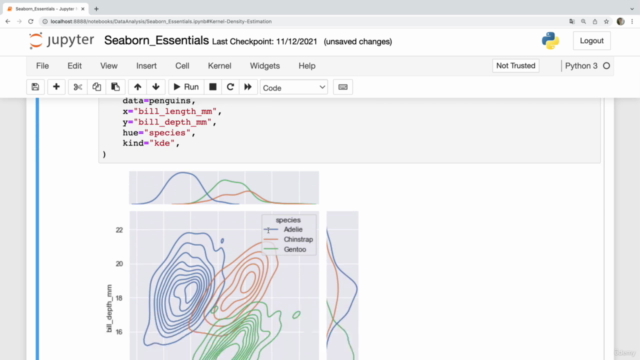The width and height of the screenshot is (640, 360).
Task: Go back with the browser back arrow
Action: [x=8, y=21]
